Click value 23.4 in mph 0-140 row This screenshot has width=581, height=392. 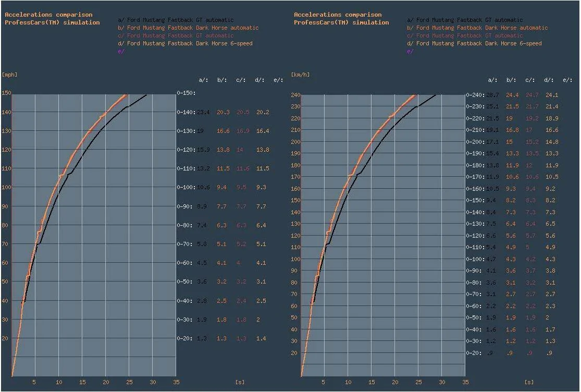click(x=203, y=112)
